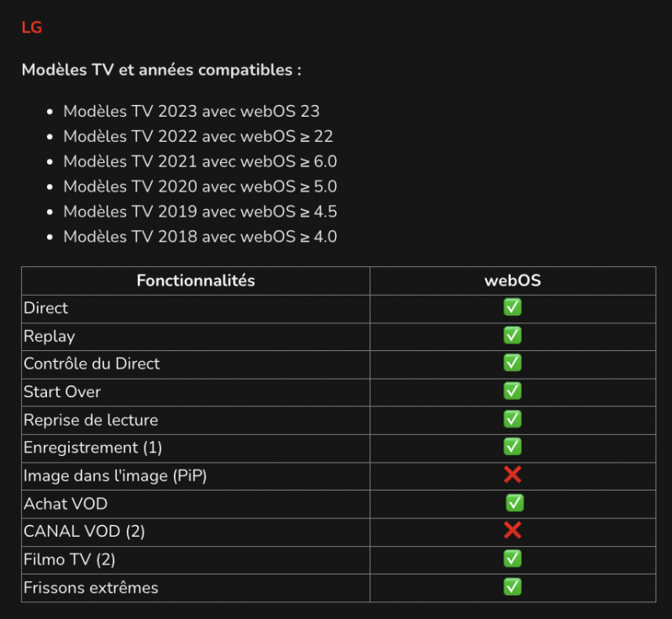Click the Frissons extrêmes green checkmark
The width and height of the screenshot is (672, 619).
(512, 587)
